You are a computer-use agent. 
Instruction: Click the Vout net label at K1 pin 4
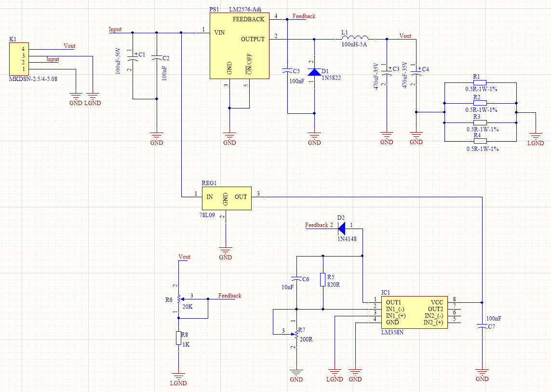coord(69,46)
